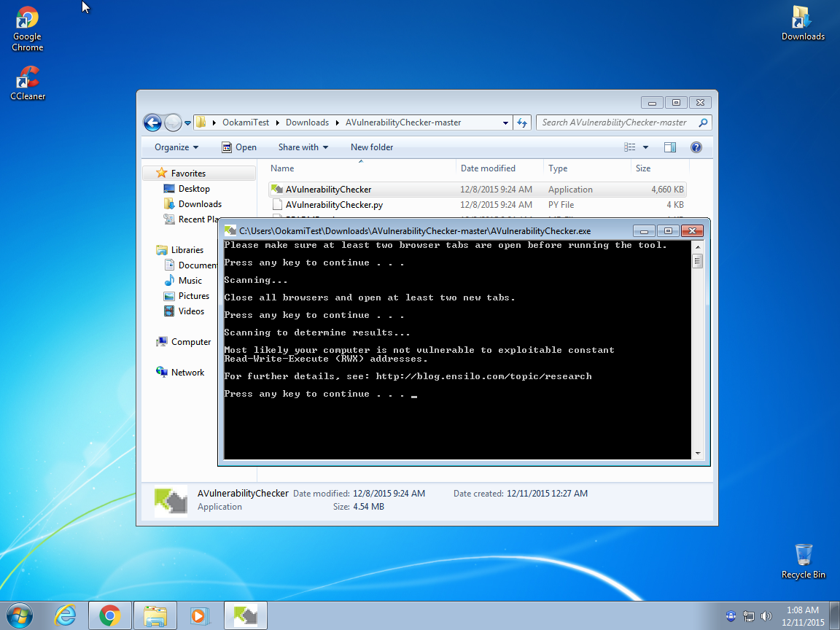The height and width of the screenshot is (630, 840).
Task: Click the search magnifier icon
Action: pyautogui.click(x=704, y=122)
